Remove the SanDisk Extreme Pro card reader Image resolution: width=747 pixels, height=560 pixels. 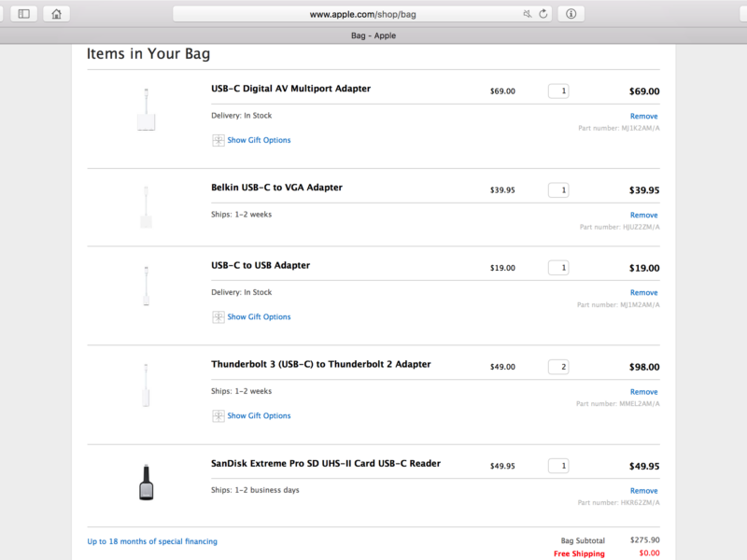[x=643, y=491]
